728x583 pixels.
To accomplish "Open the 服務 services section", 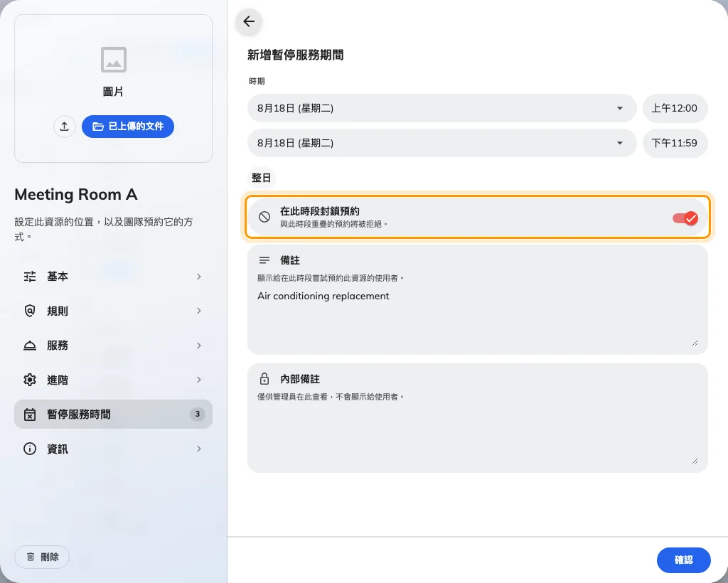I will click(x=113, y=346).
